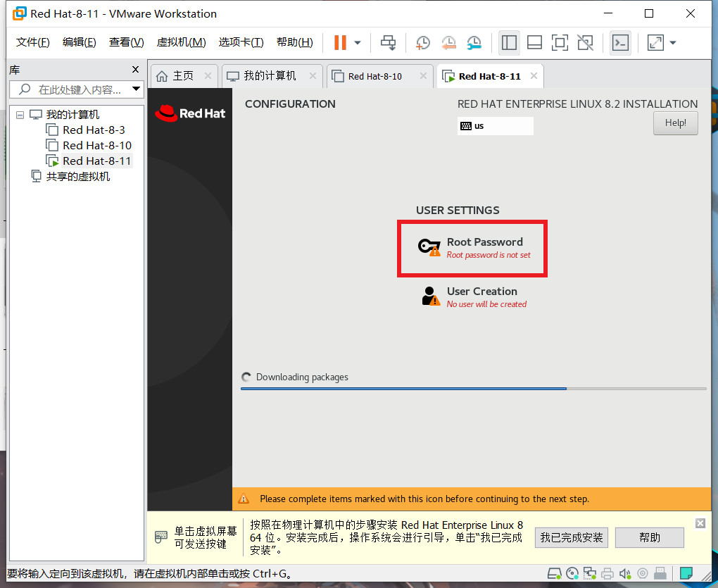The image size is (718, 588).
Task: Switch to Unity mode icon
Action: 585,42
